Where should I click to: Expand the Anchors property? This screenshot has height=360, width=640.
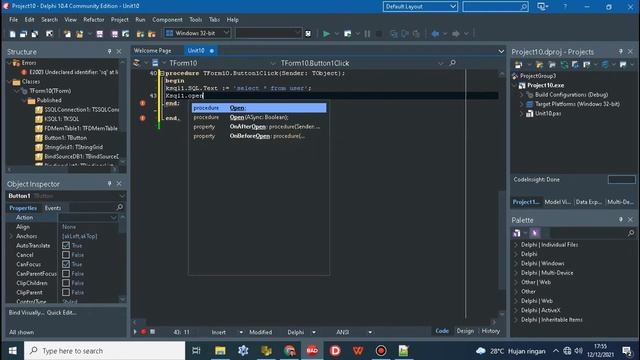11,236
